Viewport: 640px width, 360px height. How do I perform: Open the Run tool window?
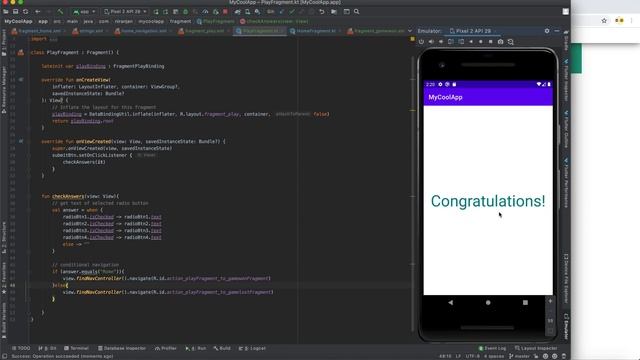coord(196,348)
